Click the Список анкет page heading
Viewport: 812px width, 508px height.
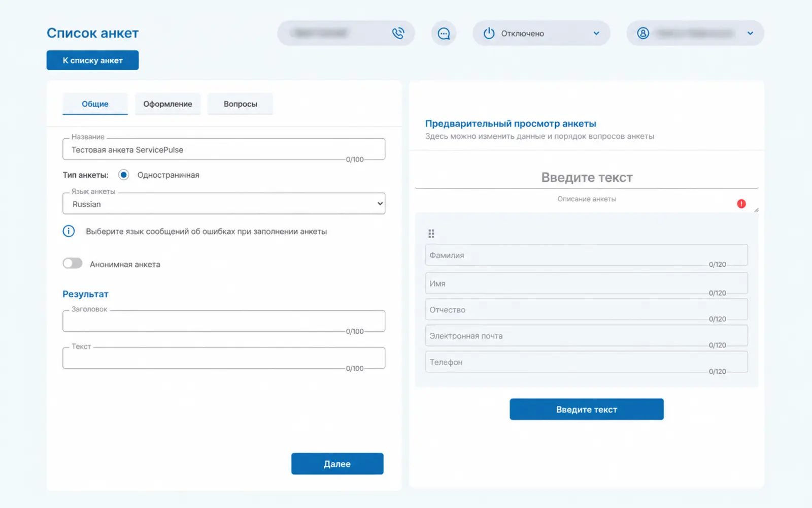tap(93, 33)
